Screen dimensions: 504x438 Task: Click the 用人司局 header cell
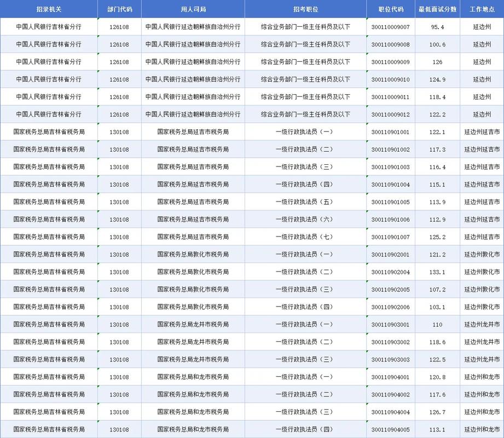click(193, 9)
